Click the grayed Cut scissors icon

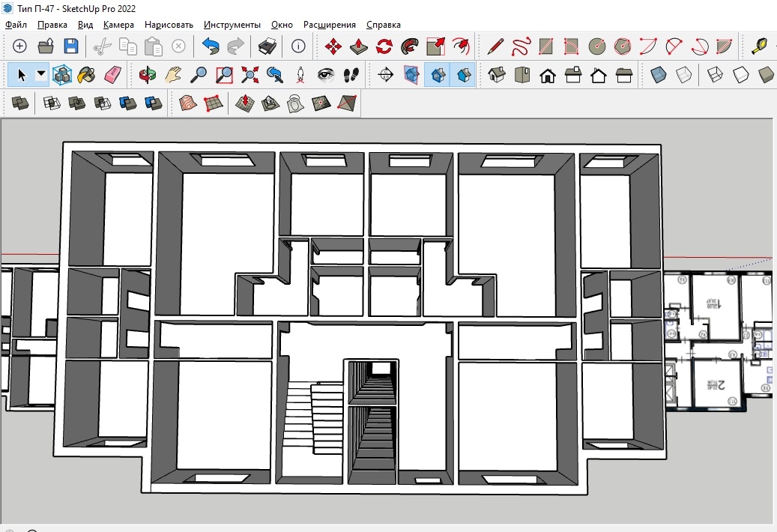point(103,46)
